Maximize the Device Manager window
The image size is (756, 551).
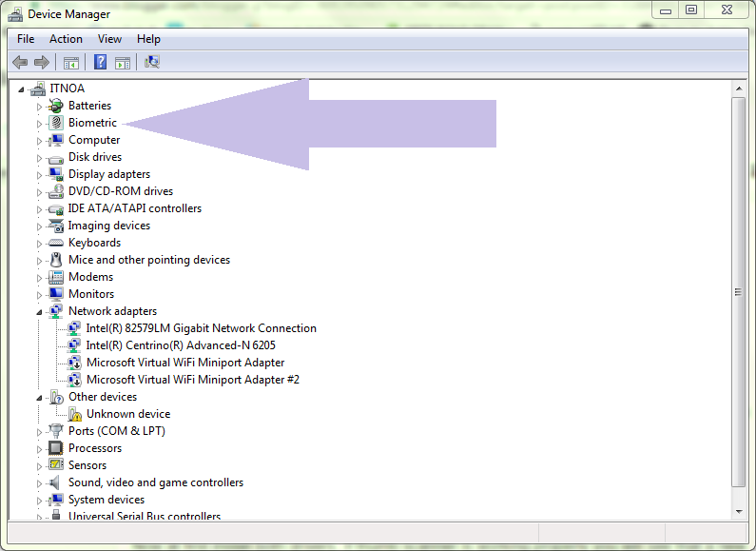click(x=691, y=10)
